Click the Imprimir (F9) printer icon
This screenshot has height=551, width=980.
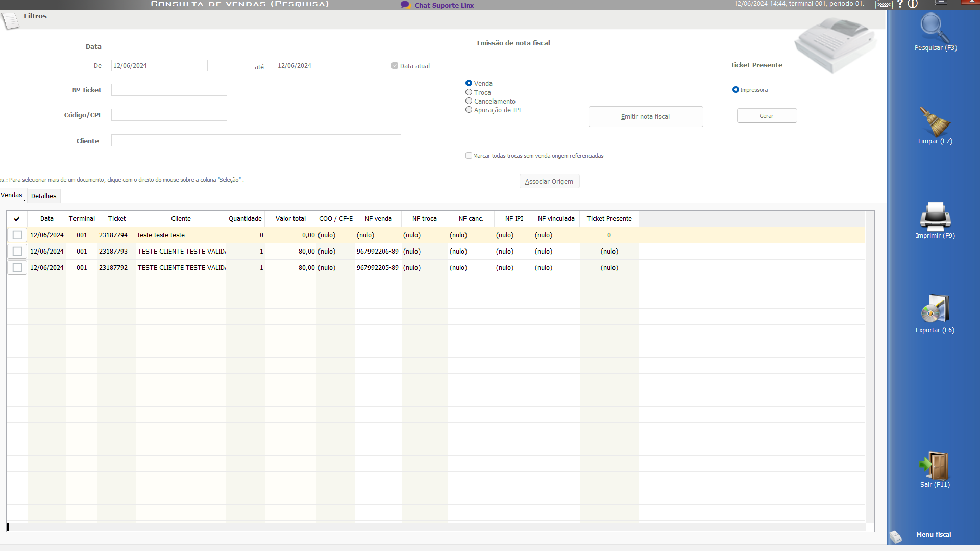point(935,216)
